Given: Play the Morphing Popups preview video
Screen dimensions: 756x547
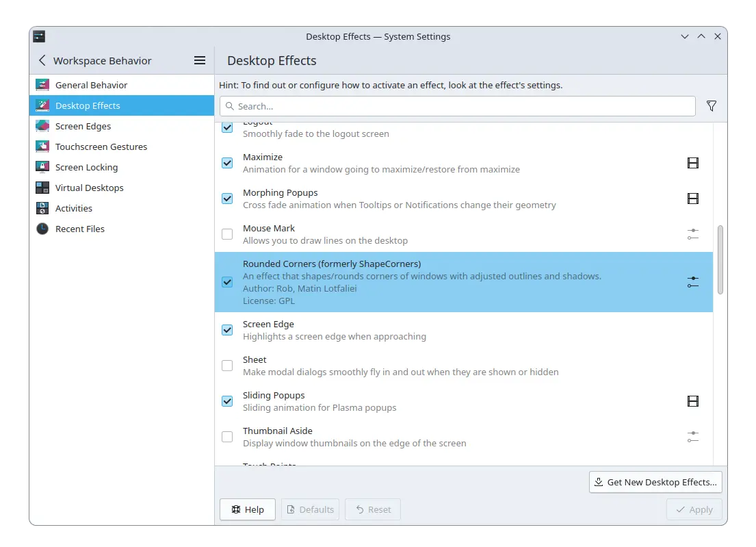Looking at the screenshot, I should point(693,199).
